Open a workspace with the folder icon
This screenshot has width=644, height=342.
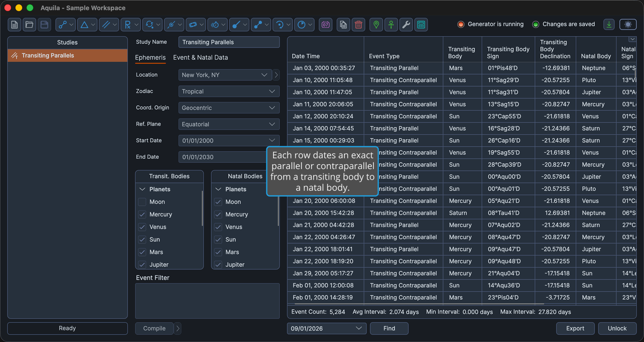29,25
